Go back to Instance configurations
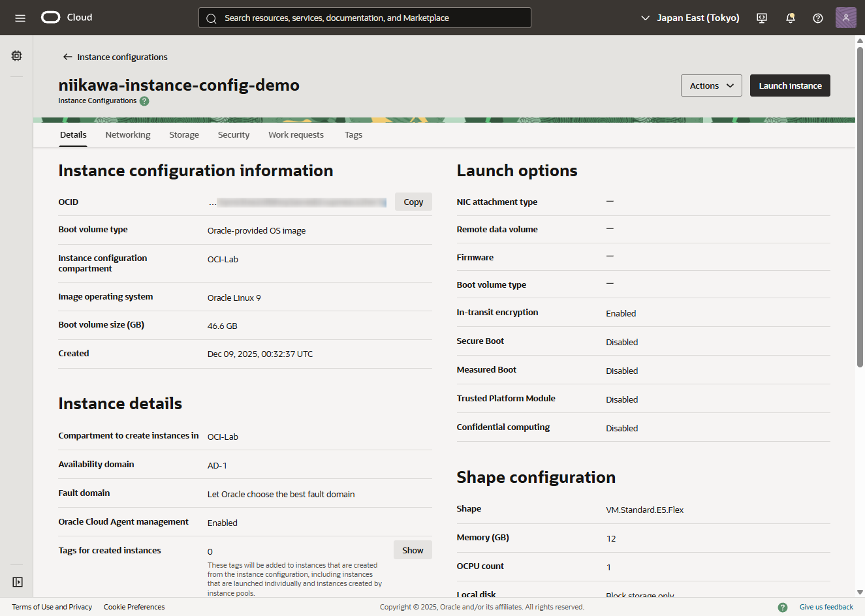Image resolution: width=865 pixels, height=616 pixels. 115,57
